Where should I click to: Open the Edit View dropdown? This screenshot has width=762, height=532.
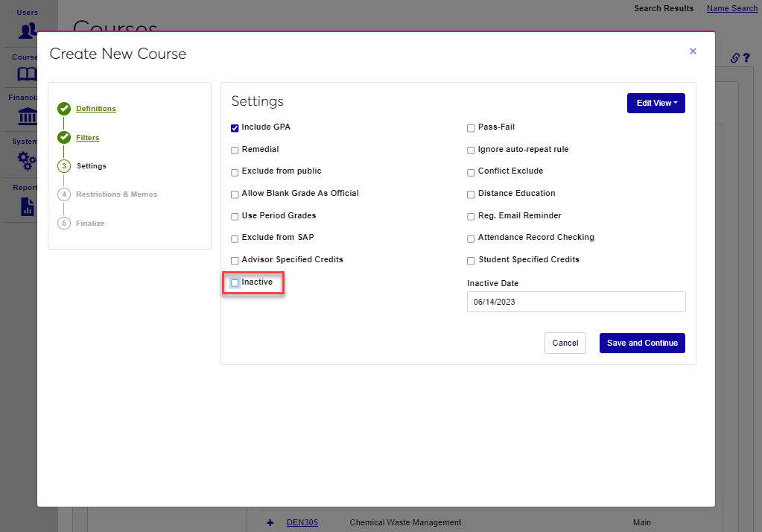(655, 103)
